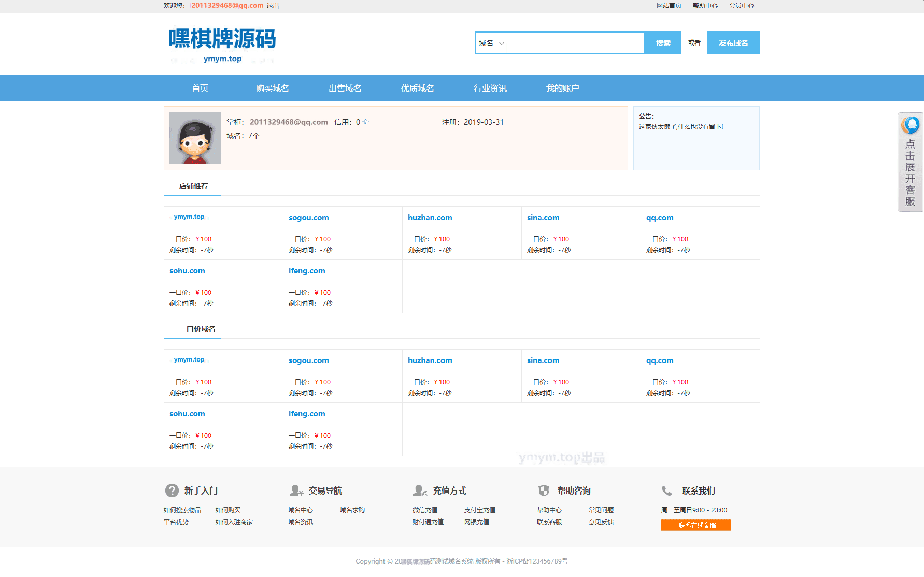924x577 pixels.
Task: Click the 域名中心 footer link
Action: tap(301, 510)
